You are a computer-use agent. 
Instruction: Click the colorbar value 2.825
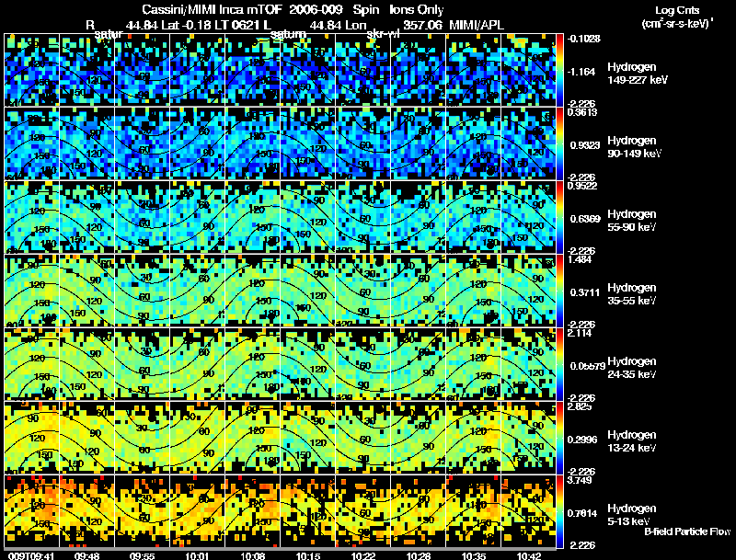click(x=580, y=406)
